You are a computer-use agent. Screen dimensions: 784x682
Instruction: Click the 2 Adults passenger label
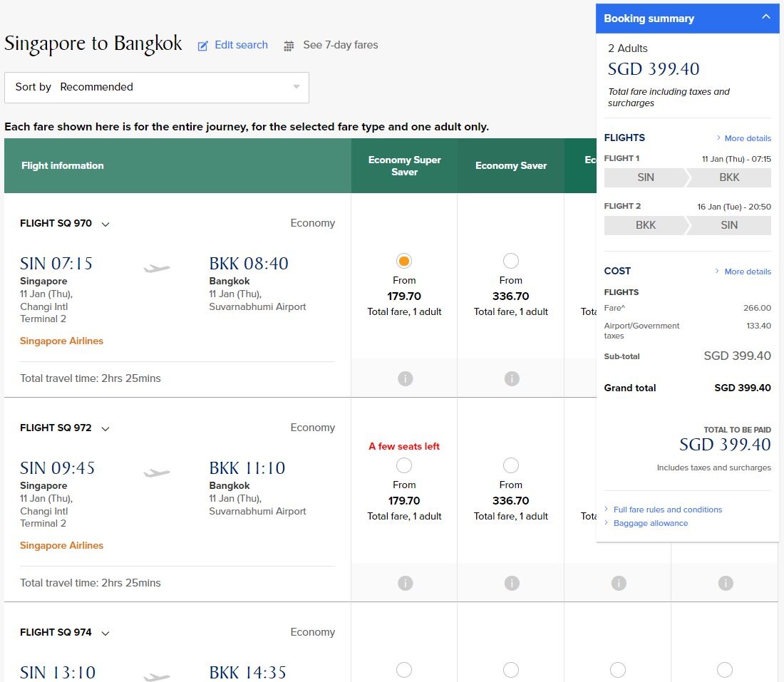627,48
